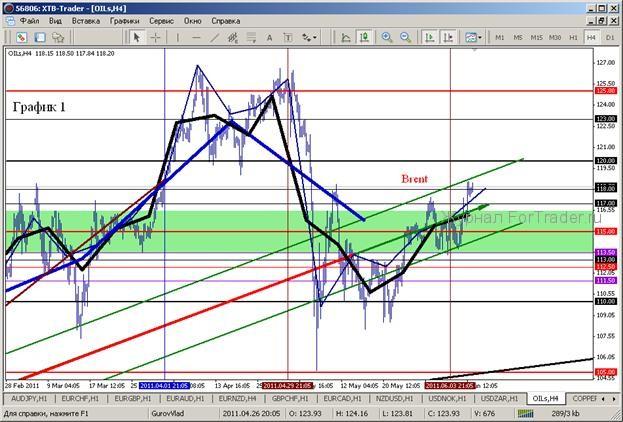
Task: Draw a vertical line on chart
Action: click(x=179, y=38)
